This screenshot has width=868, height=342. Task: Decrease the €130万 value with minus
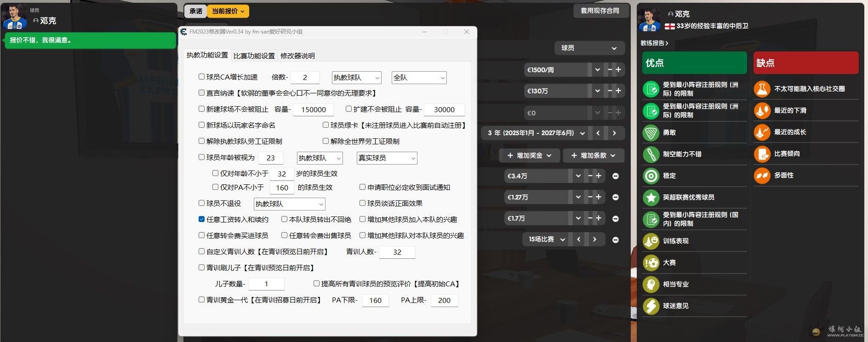(610, 91)
